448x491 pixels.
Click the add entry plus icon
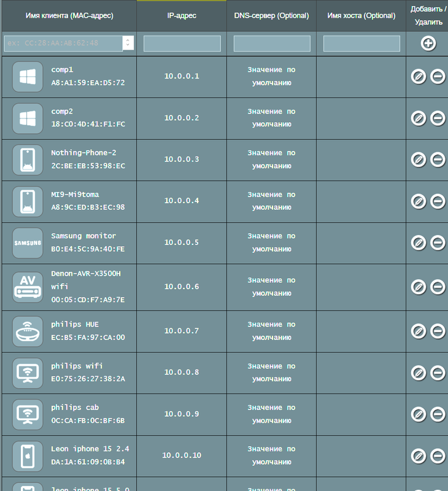pos(428,44)
